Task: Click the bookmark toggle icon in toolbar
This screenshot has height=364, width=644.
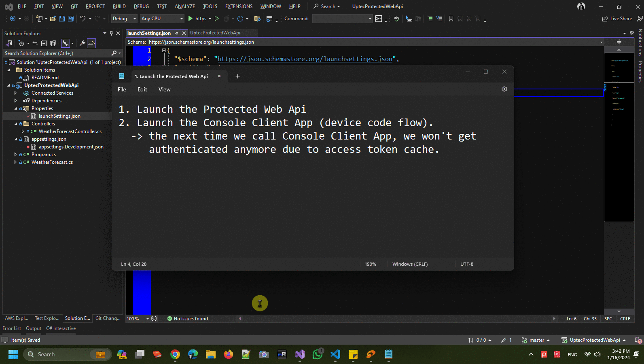Action: click(x=451, y=19)
